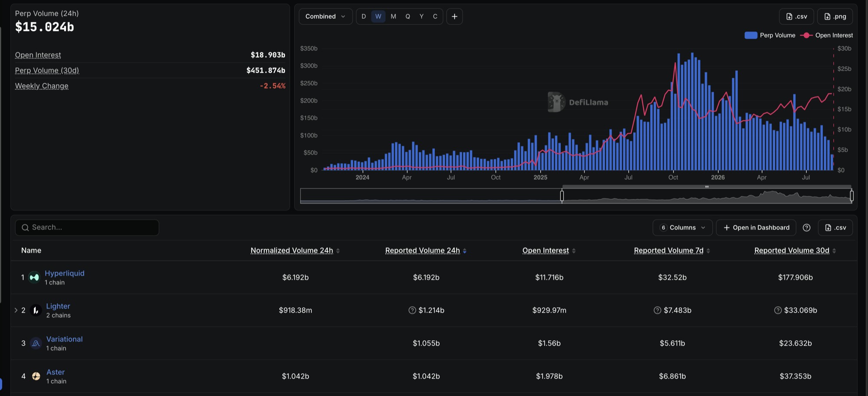This screenshot has height=396, width=868.
Task: Click Aster's $1.978b open interest cell
Action: (x=549, y=376)
